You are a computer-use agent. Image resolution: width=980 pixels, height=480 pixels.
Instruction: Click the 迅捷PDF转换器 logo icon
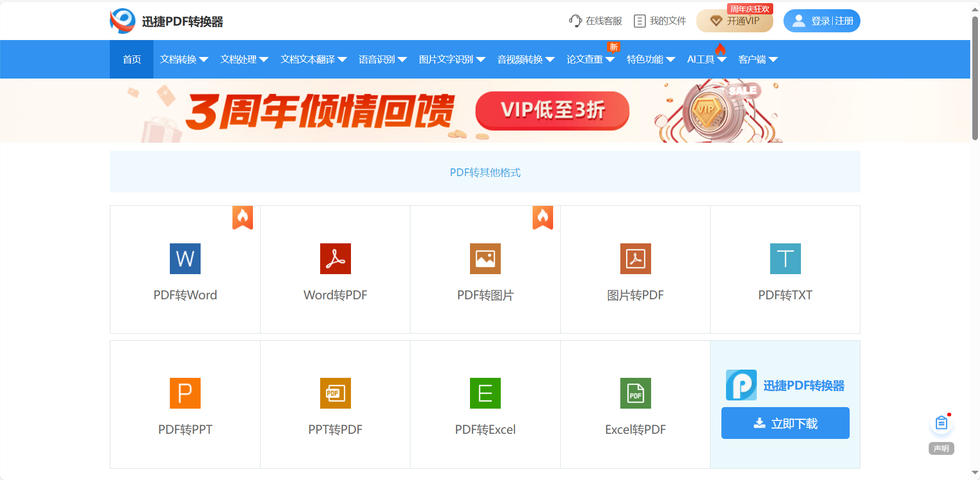(123, 21)
